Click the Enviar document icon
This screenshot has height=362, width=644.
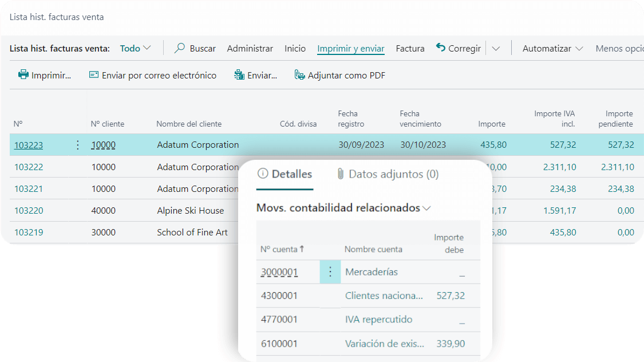(239, 75)
